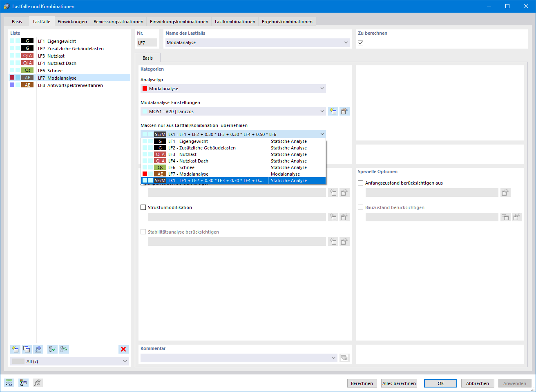Pick LF3 - Nutzlast in the dropdown list
This screenshot has width=536, height=392.
click(233, 154)
